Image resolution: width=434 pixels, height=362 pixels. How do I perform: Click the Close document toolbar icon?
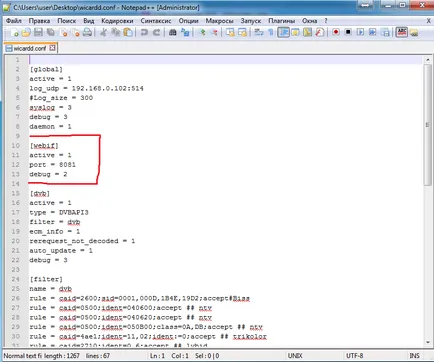tap(64, 32)
